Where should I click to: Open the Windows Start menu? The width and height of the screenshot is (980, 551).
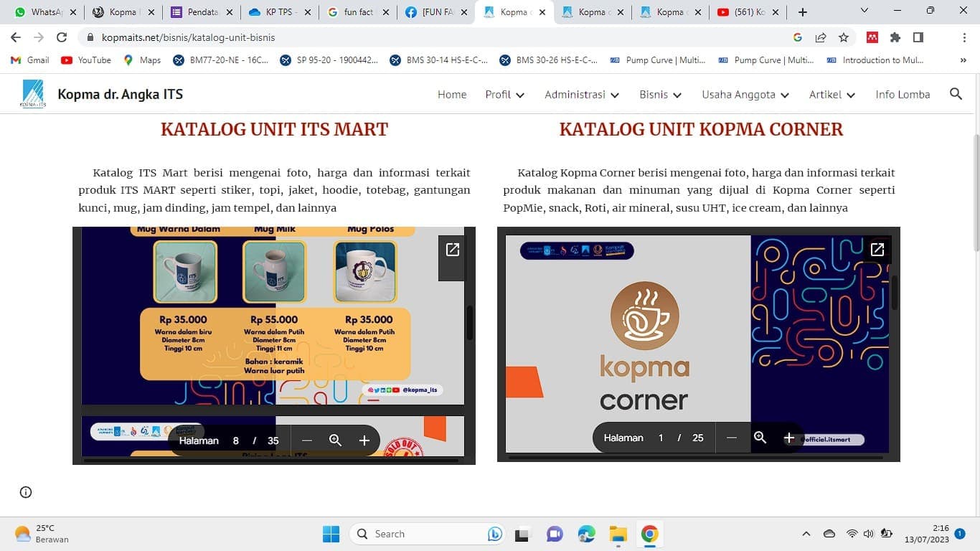coord(331,534)
